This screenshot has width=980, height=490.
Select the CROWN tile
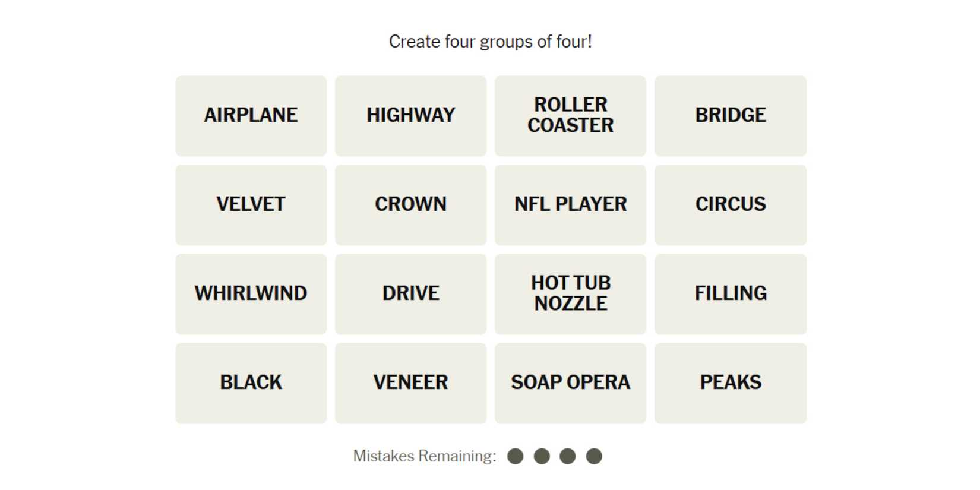click(410, 204)
